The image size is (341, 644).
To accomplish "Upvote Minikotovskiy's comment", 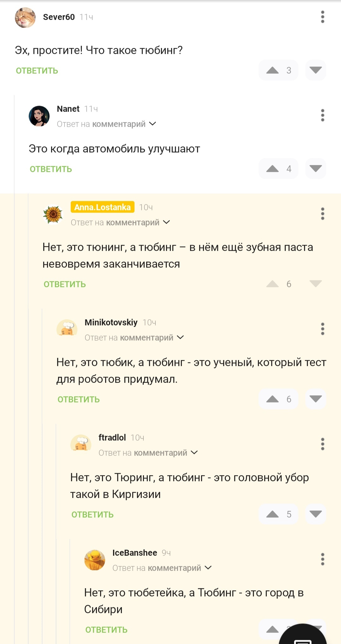I will pos(272,399).
